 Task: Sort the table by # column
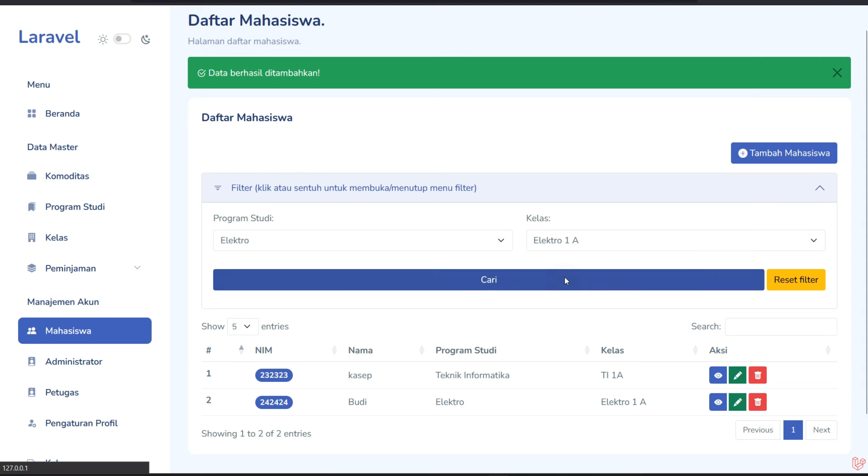226,350
